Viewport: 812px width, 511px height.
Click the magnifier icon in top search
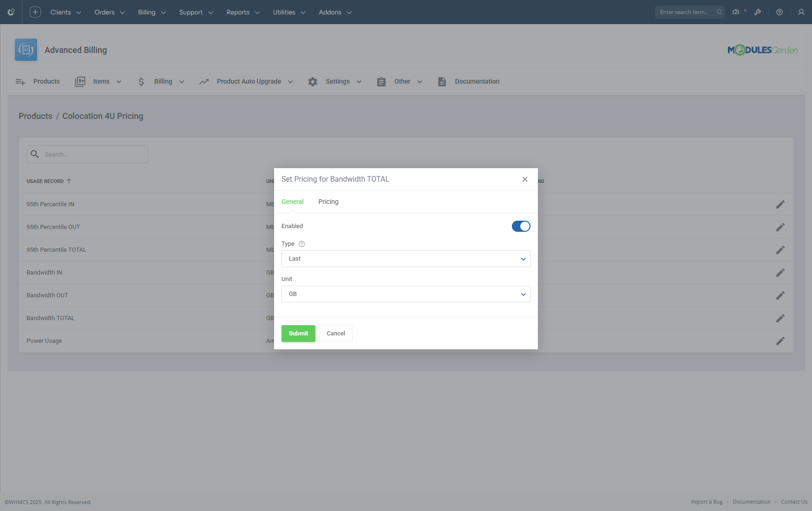click(719, 12)
